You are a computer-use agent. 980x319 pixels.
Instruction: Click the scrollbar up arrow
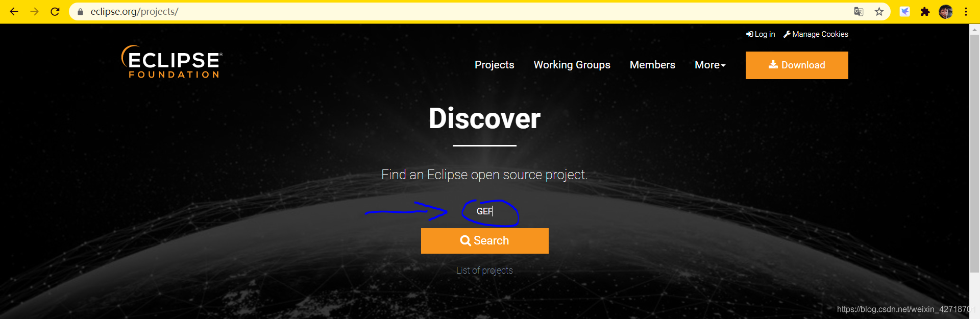[974, 30]
